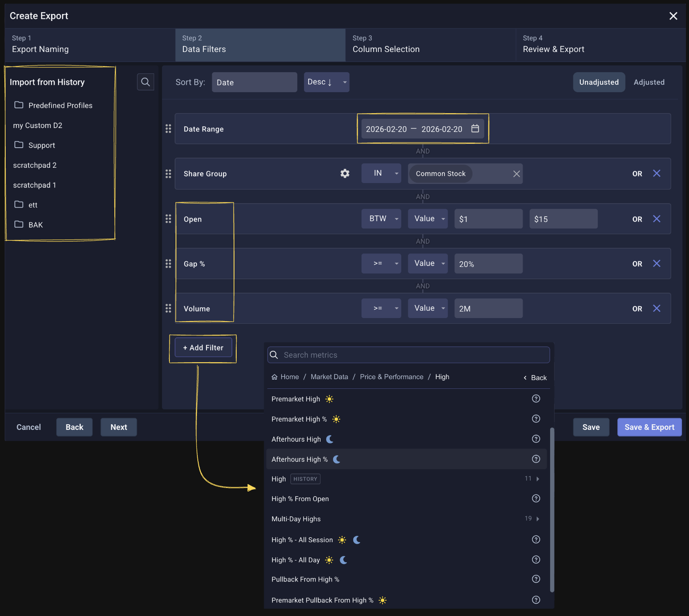Expand the High HISTORY submenu

pyautogui.click(x=407, y=479)
